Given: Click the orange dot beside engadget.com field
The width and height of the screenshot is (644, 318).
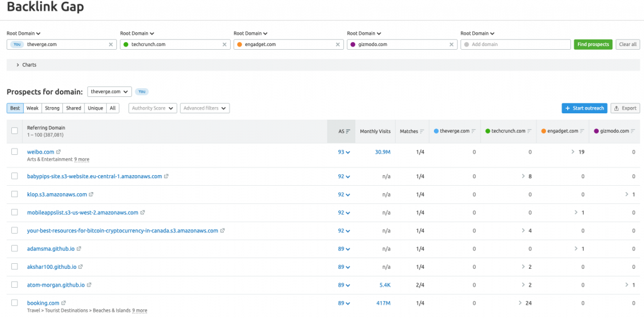Looking at the screenshot, I should click(240, 45).
